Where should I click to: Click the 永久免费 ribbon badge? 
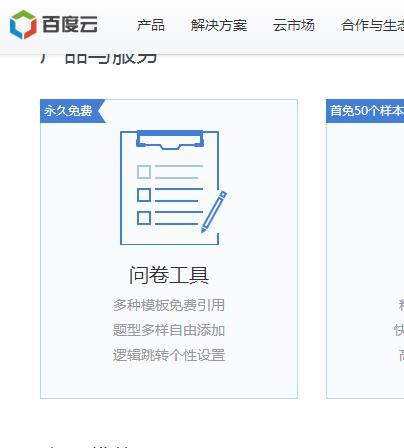pos(73,111)
